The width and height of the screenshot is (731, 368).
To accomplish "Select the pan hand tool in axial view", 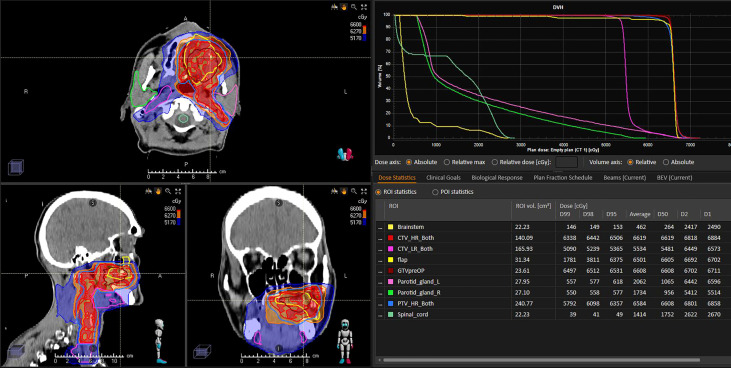I will (344, 7).
